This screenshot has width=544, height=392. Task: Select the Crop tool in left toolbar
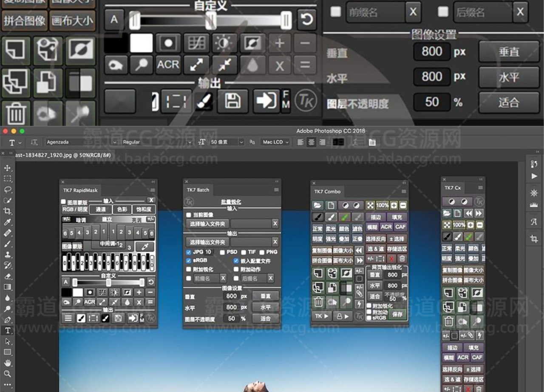(x=8, y=211)
